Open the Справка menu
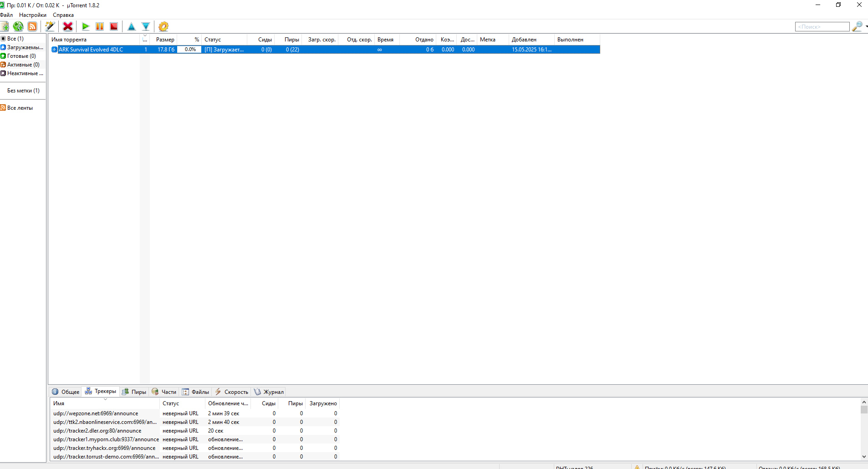Screen dimensions: 868x469 coord(63,15)
